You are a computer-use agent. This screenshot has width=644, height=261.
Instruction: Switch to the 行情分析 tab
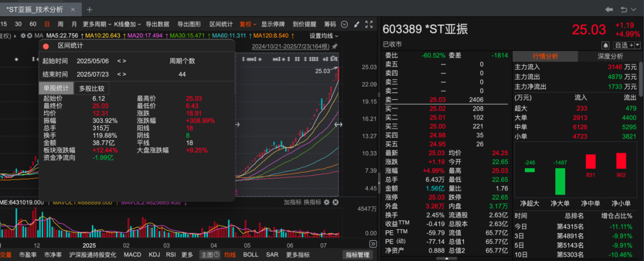click(545, 56)
